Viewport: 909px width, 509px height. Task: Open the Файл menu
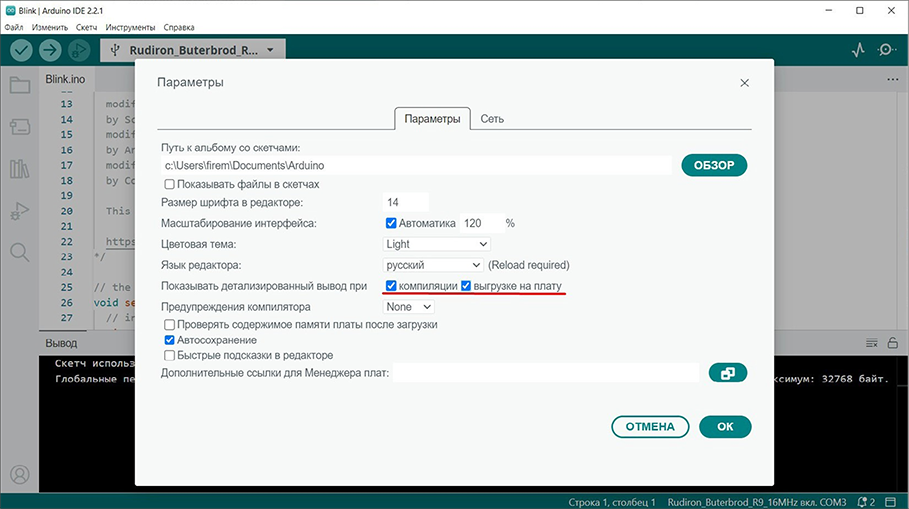[x=14, y=27]
